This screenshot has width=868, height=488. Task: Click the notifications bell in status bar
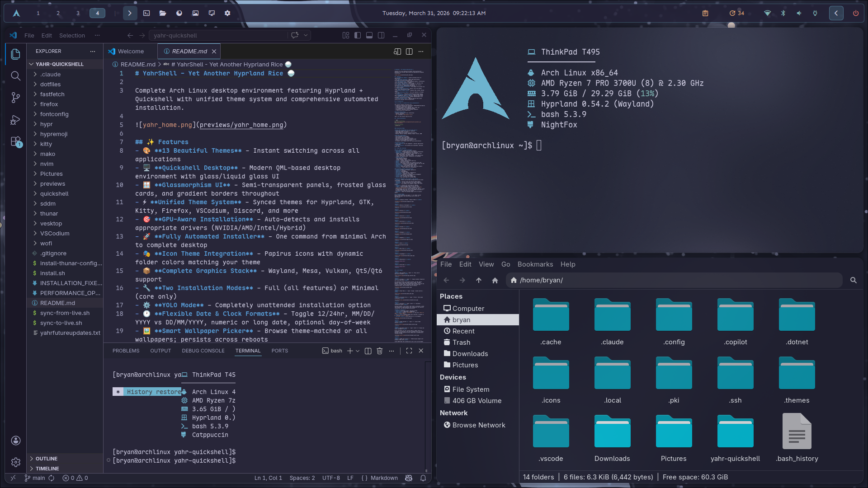pos(423,478)
